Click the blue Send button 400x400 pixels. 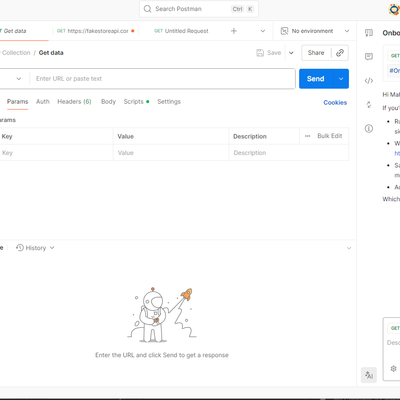316,79
